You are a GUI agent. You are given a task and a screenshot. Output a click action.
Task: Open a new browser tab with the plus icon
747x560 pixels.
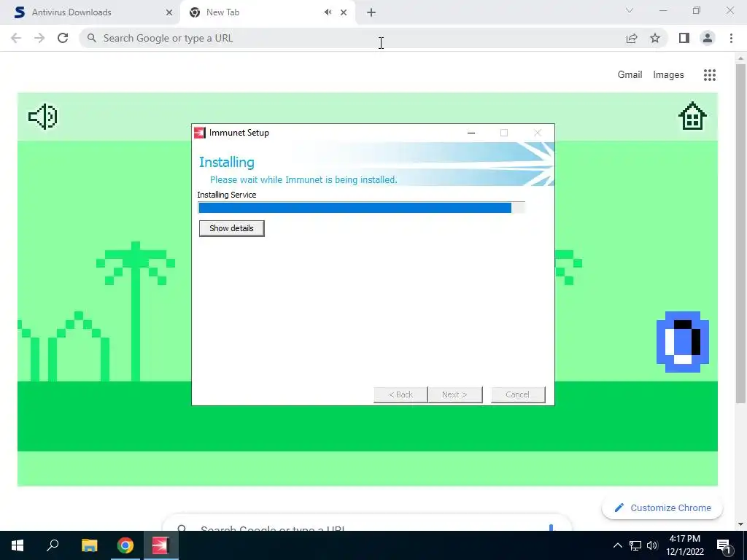pyautogui.click(x=371, y=13)
